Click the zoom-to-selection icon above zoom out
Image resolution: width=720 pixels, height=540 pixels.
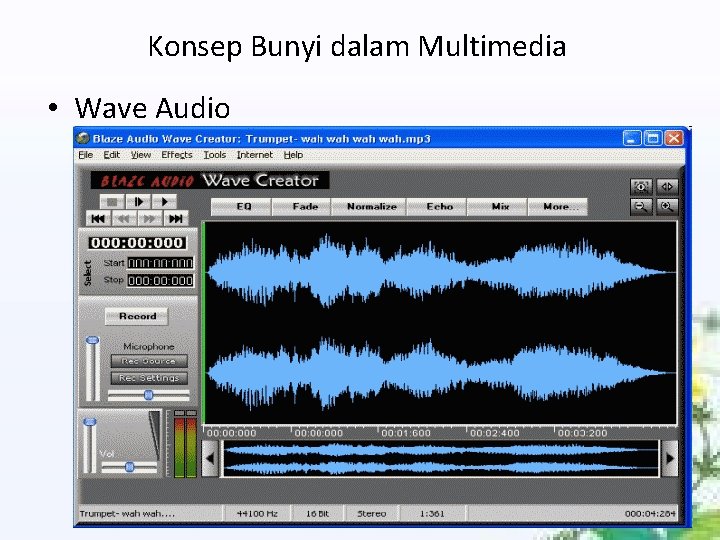pyautogui.click(x=641, y=186)
